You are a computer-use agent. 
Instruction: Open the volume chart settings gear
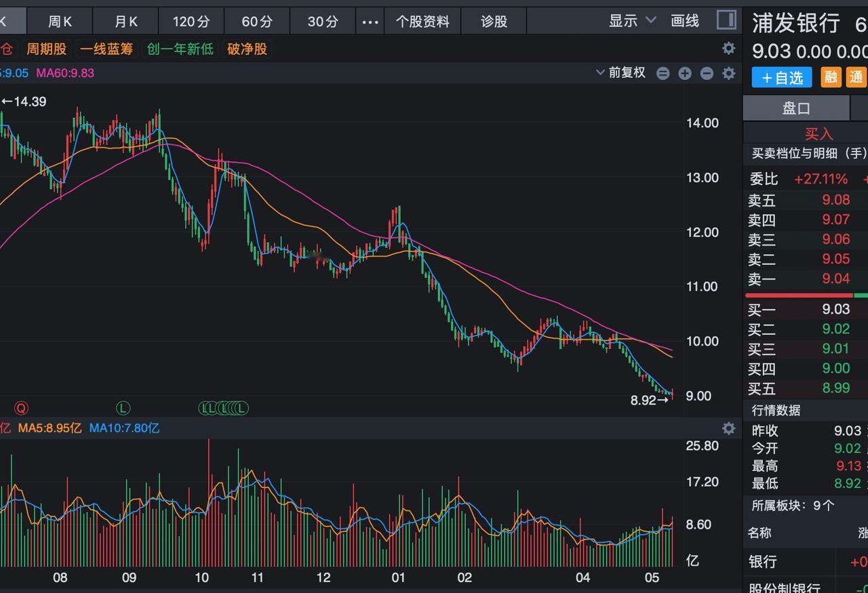click(728, 428)
